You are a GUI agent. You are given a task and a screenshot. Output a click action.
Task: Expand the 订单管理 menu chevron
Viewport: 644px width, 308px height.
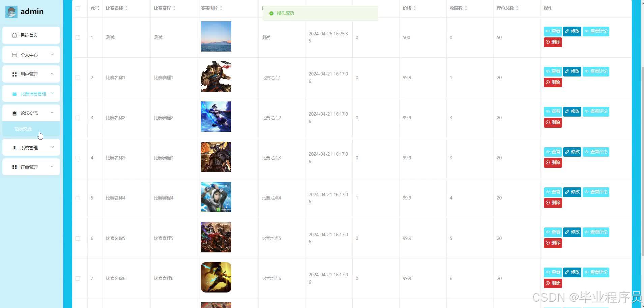[x=52, y=166]
